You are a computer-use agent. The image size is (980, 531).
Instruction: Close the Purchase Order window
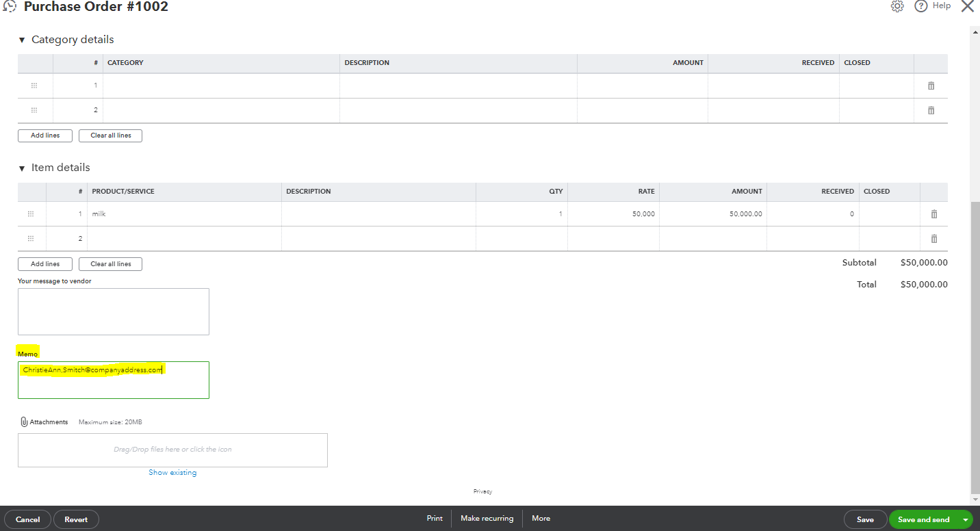[968, 6]
